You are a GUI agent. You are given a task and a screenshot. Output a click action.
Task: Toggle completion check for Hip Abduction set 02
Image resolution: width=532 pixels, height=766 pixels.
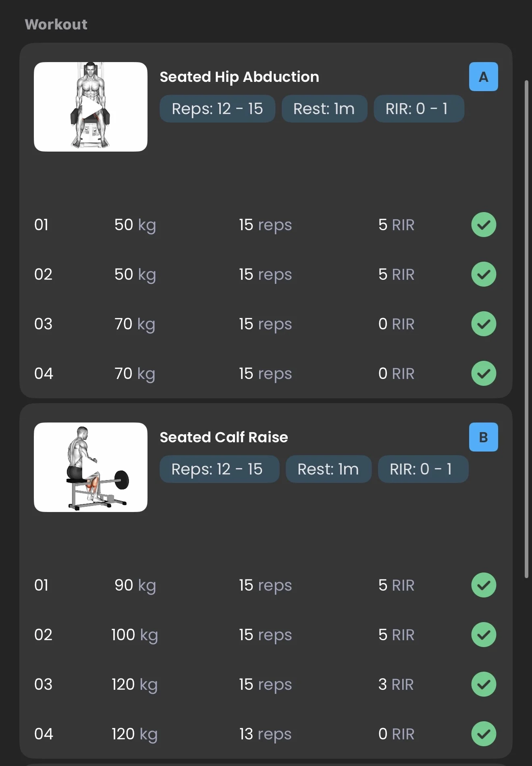click(484, 274)
